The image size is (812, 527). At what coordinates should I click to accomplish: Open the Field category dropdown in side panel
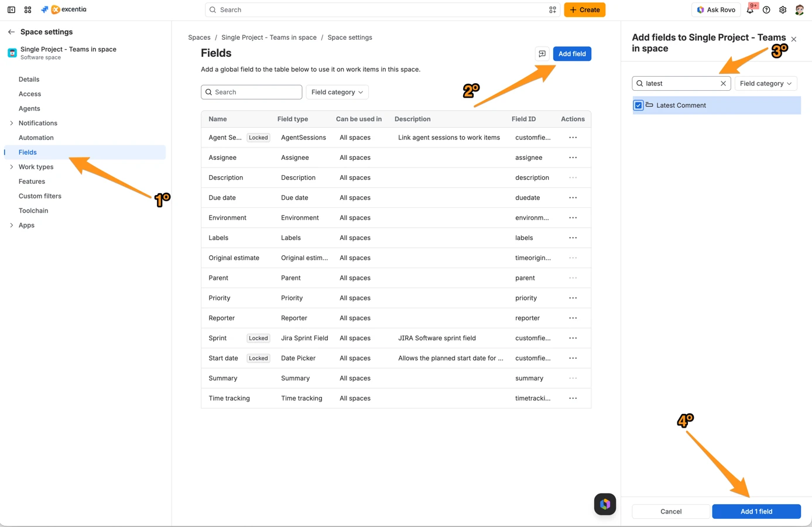coord(766,84)
